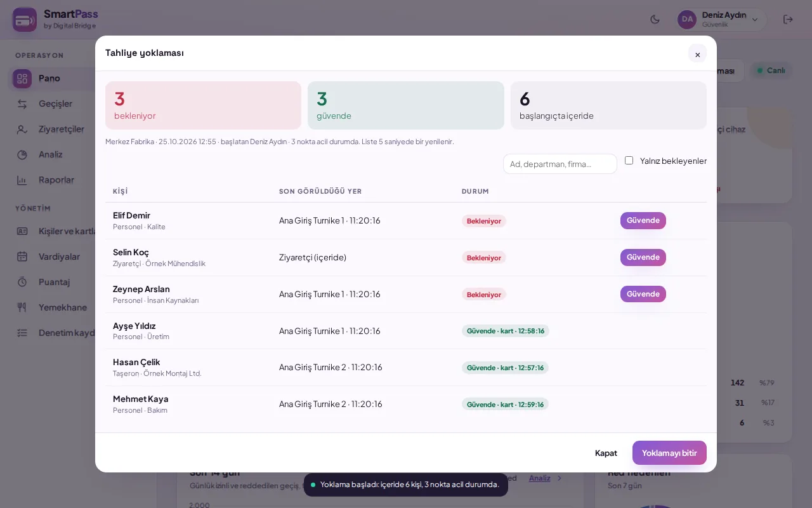Click the Analiz link behind dialog

coord(540,478)
